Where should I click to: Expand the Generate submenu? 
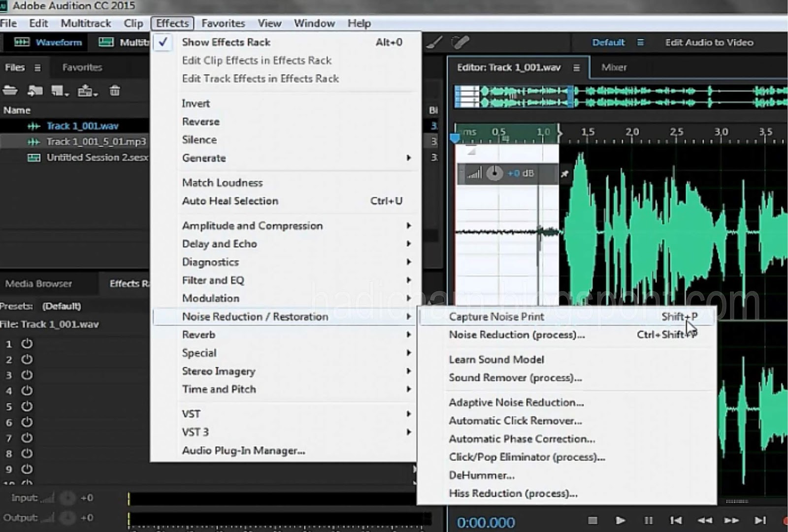click(286, 158)
